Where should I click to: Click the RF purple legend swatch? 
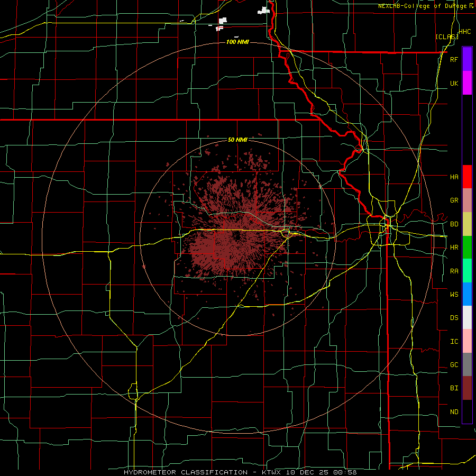(x=467, y=59)
